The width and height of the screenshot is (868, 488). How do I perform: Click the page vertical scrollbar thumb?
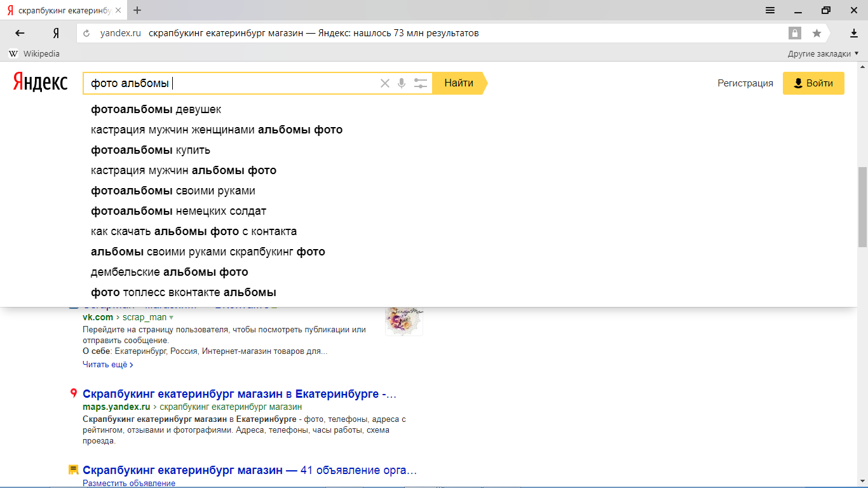[x=862, y=207]
